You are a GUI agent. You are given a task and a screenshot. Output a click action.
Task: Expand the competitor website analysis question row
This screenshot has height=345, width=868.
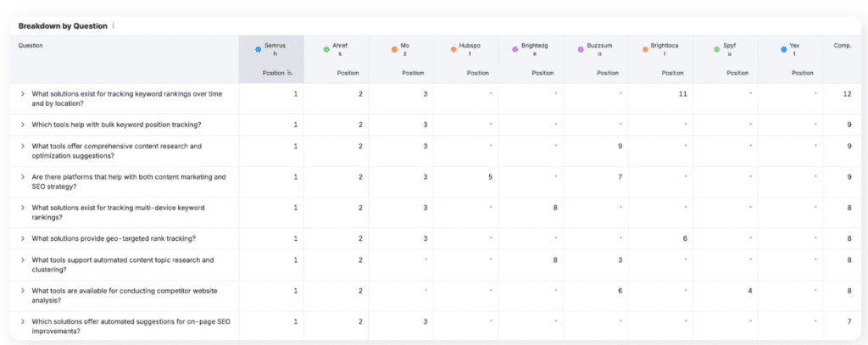click(23, 290)
